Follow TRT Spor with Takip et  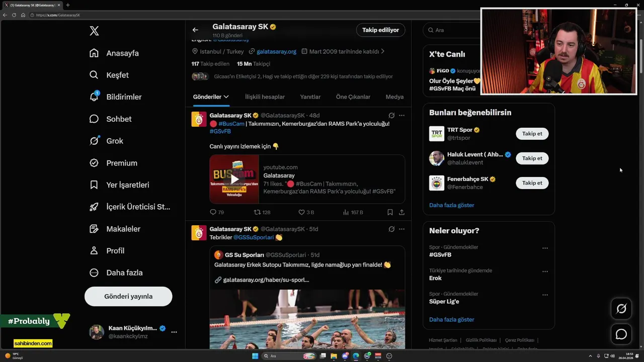pyautogui.click(x=532, y=134)
